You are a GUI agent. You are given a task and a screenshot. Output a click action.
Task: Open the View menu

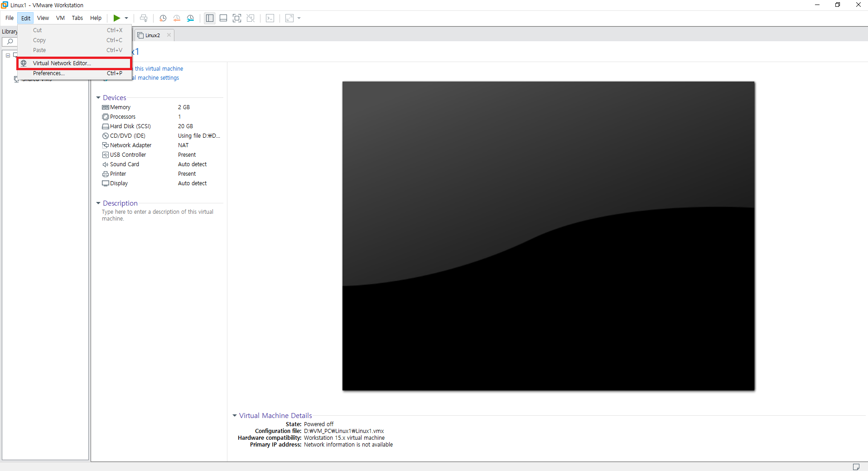(x=43, y=18)
